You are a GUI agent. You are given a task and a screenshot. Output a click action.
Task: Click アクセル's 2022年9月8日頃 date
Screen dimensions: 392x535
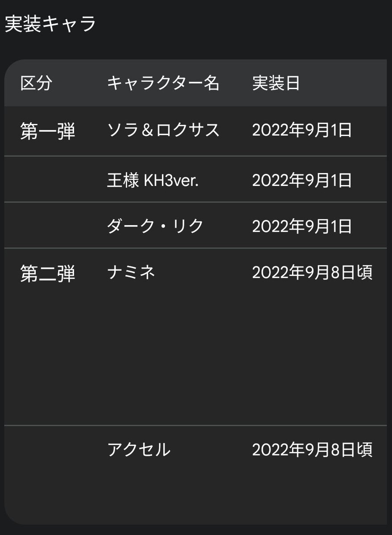click(312, 449)
